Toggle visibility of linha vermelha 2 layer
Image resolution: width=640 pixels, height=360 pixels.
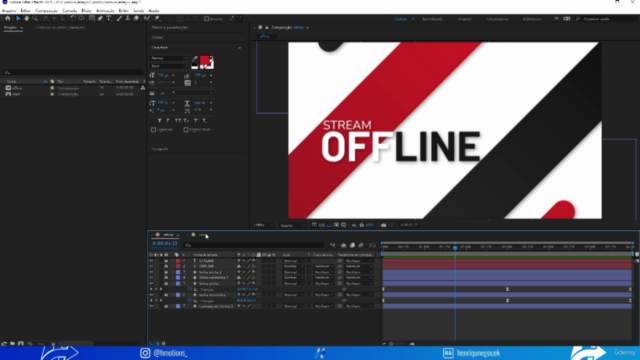coord(151,278)
